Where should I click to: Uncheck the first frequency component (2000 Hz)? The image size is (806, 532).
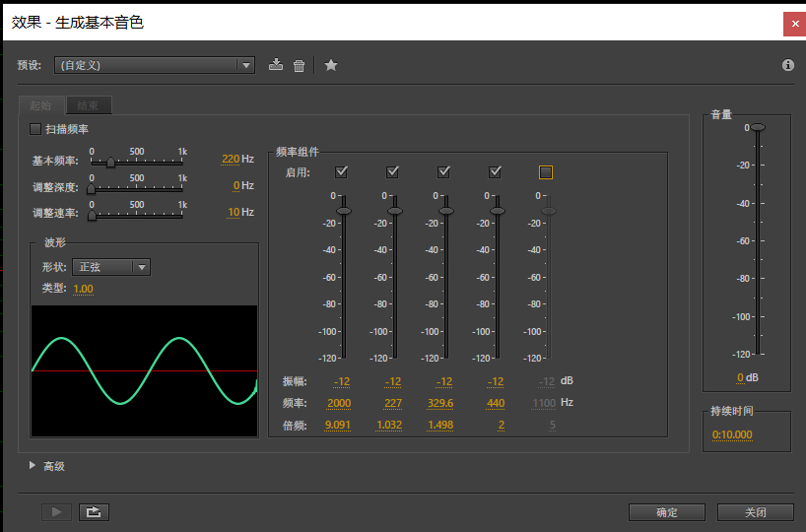[x=341, y=171]
